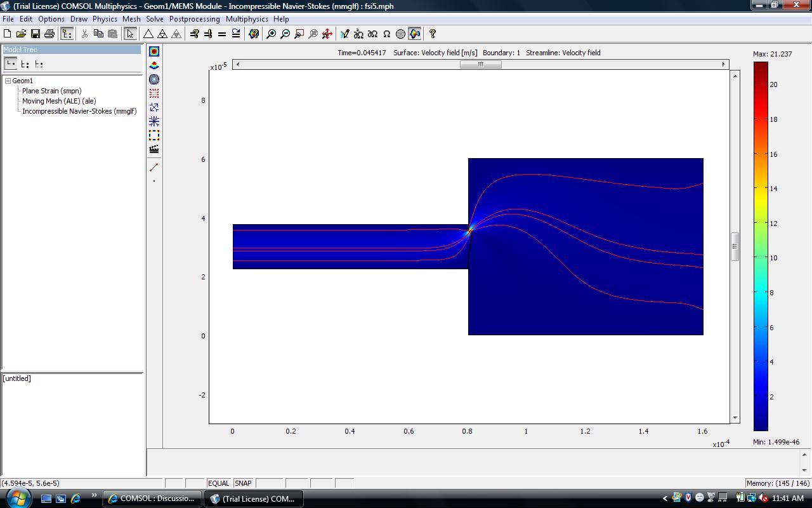Click the Initialize Mesh triangle icon
The image size is (812, 508).
coord(148,34)
